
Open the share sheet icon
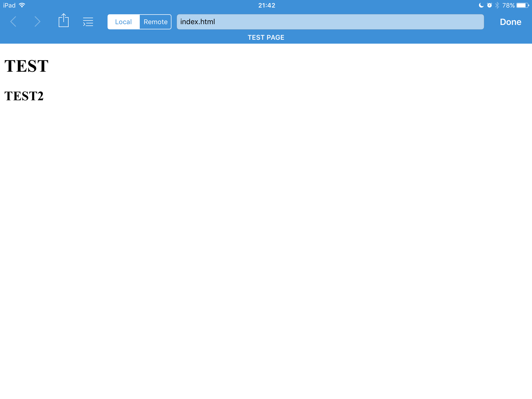(63, 21)
